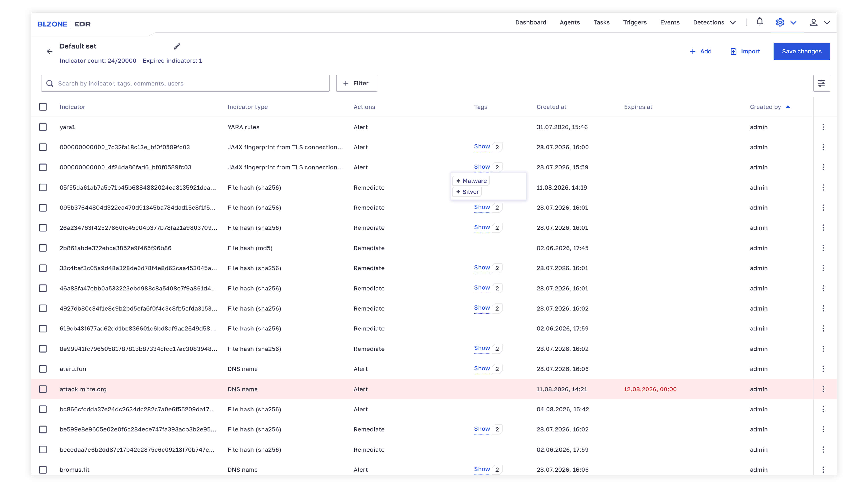Open three-dot menu for 05f55da61ab7a5e71b row
868x488 pixels.
(x=823, y=187)
